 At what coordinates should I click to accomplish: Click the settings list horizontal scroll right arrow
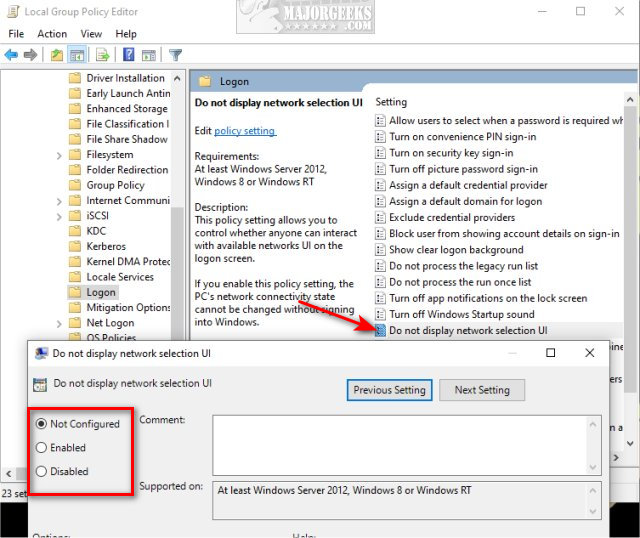pyautogui.click(x=616, y=458)
